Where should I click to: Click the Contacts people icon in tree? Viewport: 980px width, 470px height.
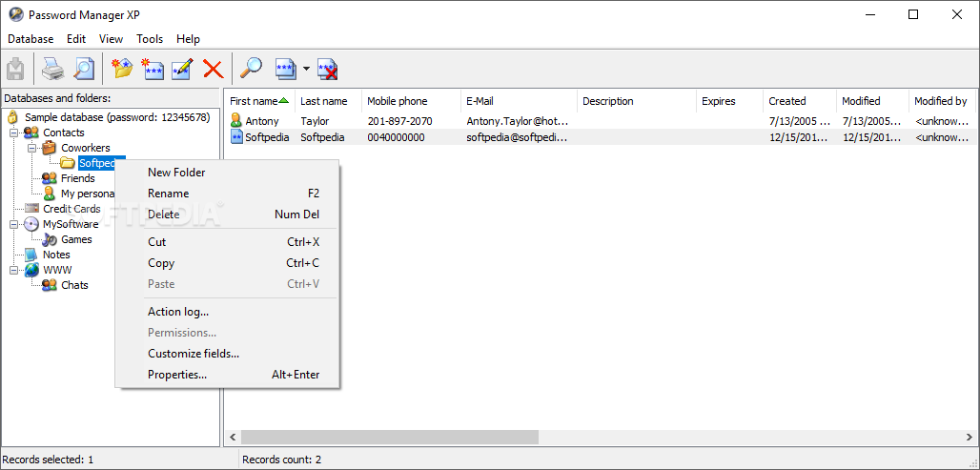31,133
